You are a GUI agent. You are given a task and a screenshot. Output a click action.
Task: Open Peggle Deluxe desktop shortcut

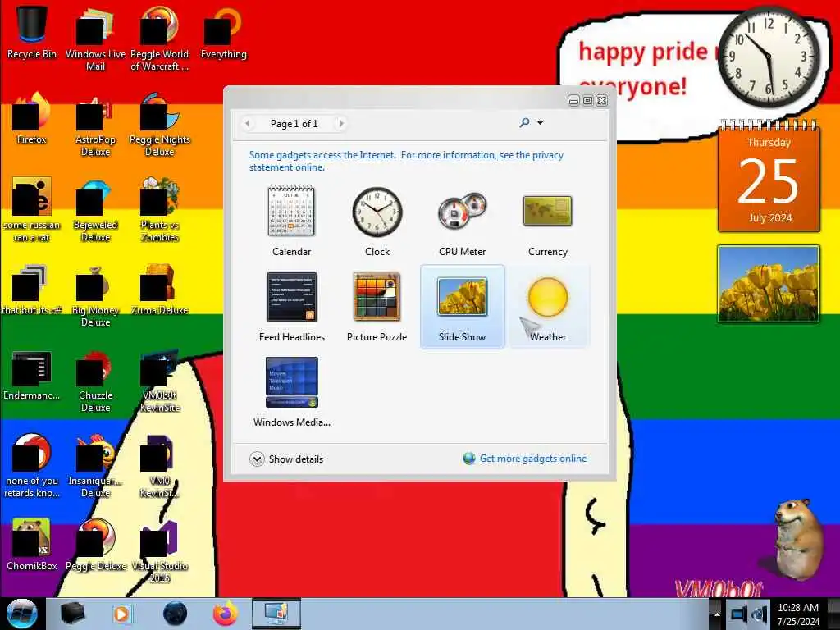click(x=95, y=545)
